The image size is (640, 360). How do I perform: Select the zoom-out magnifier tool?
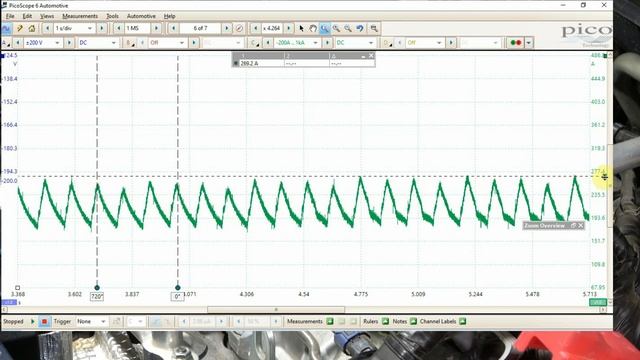(x=348, y=29)
